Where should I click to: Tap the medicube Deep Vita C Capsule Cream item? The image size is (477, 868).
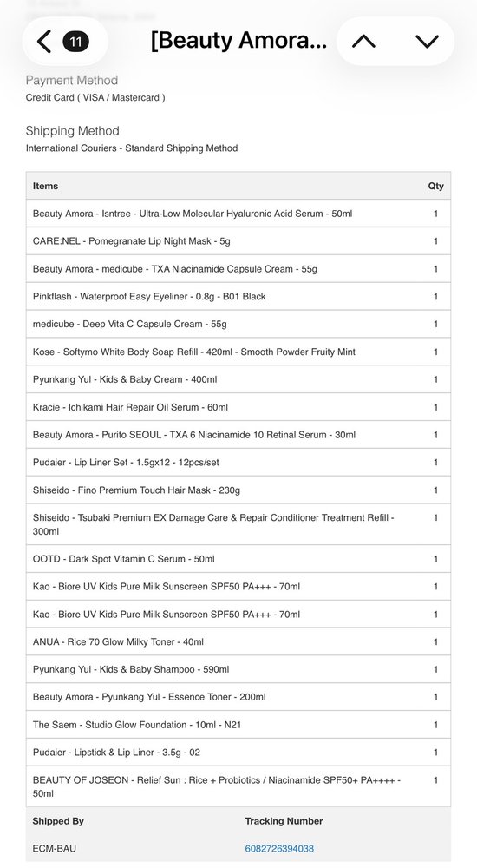click(129, 324)
